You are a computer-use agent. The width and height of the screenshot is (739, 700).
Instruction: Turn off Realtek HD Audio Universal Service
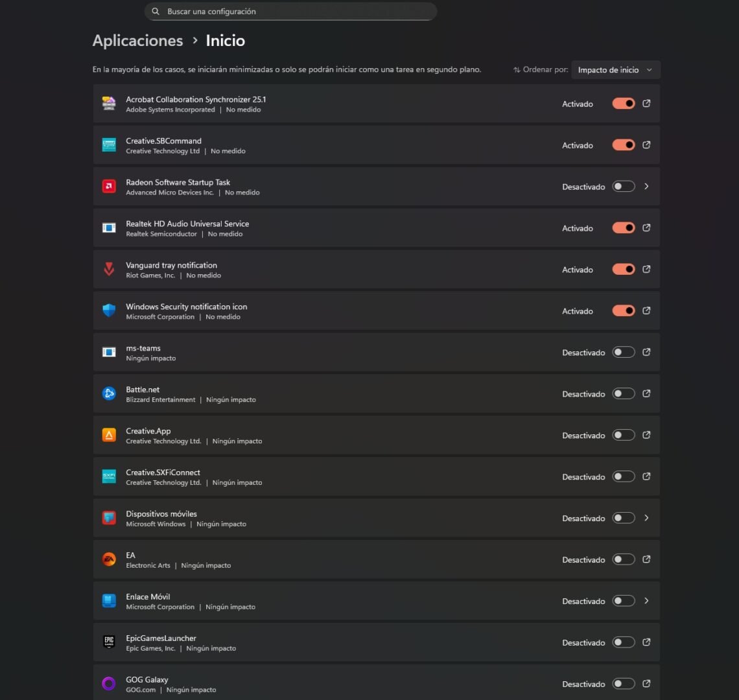(x=623, y=227)
